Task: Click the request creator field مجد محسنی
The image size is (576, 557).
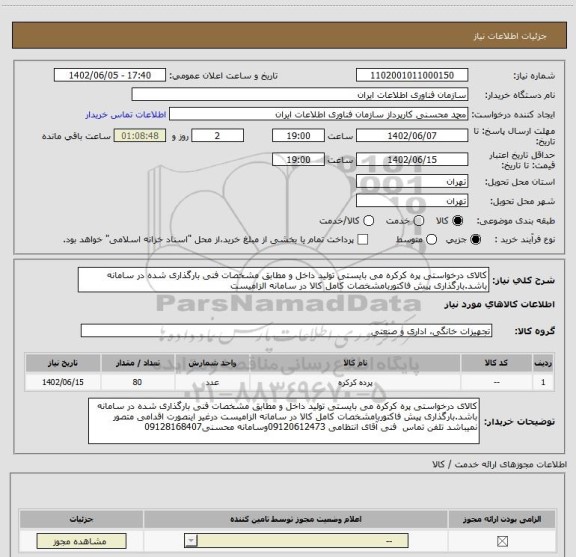Action: [318, 114]
